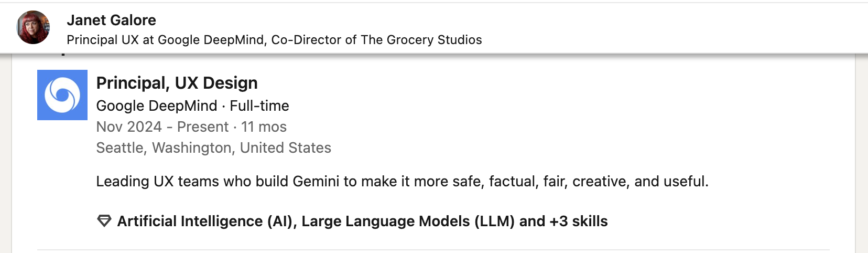Click the Google DeepMind company name under job title

[156, 106]
